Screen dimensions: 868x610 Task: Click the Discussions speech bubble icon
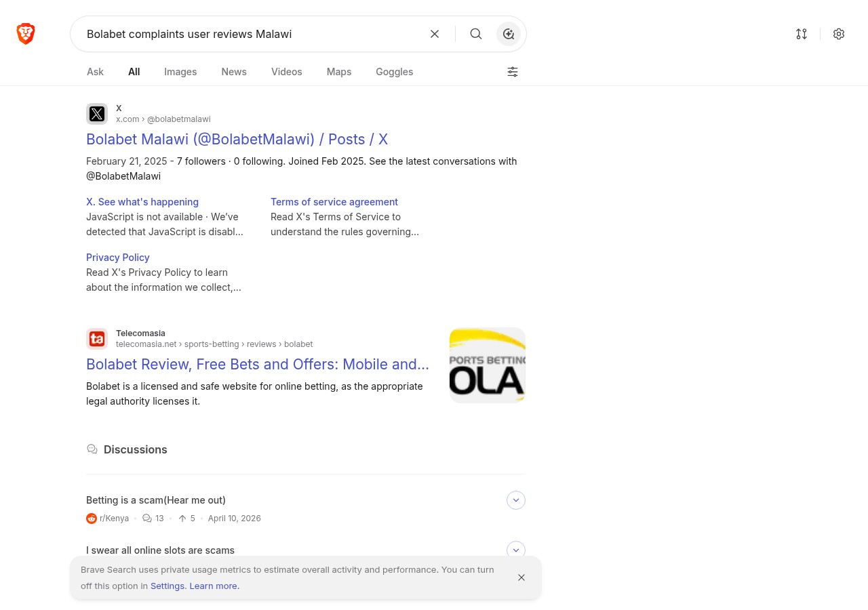[92, 449]
